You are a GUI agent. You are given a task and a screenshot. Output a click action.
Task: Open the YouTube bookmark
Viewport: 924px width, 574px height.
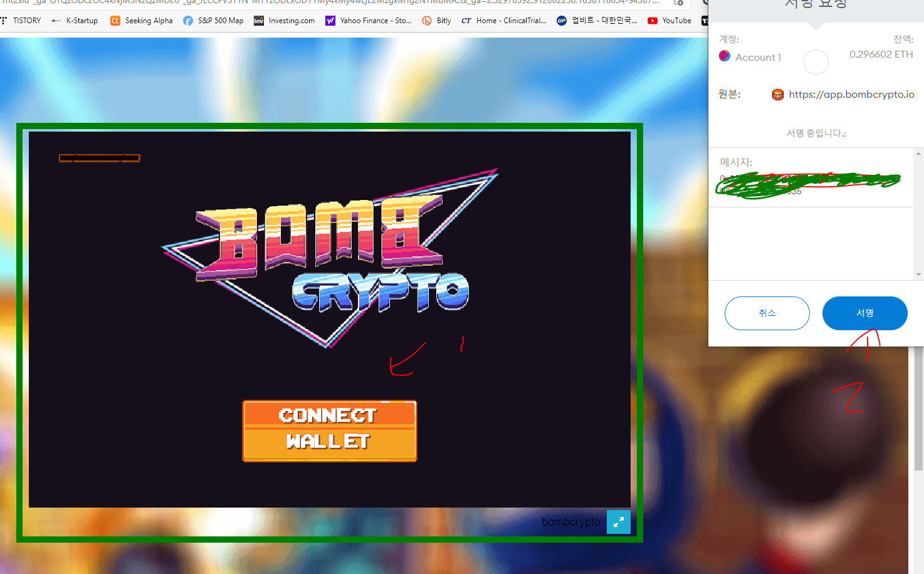point(669,21)
